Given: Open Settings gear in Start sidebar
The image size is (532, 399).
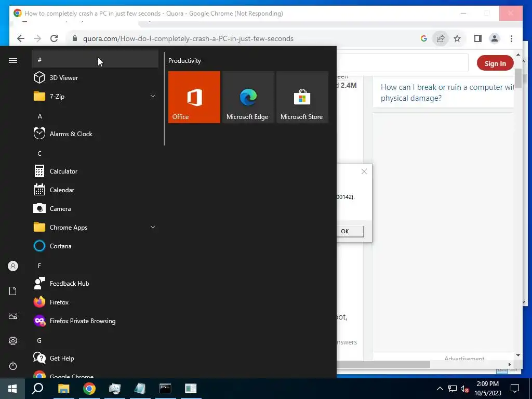Looking at the screenshot, I should [13, 341].
